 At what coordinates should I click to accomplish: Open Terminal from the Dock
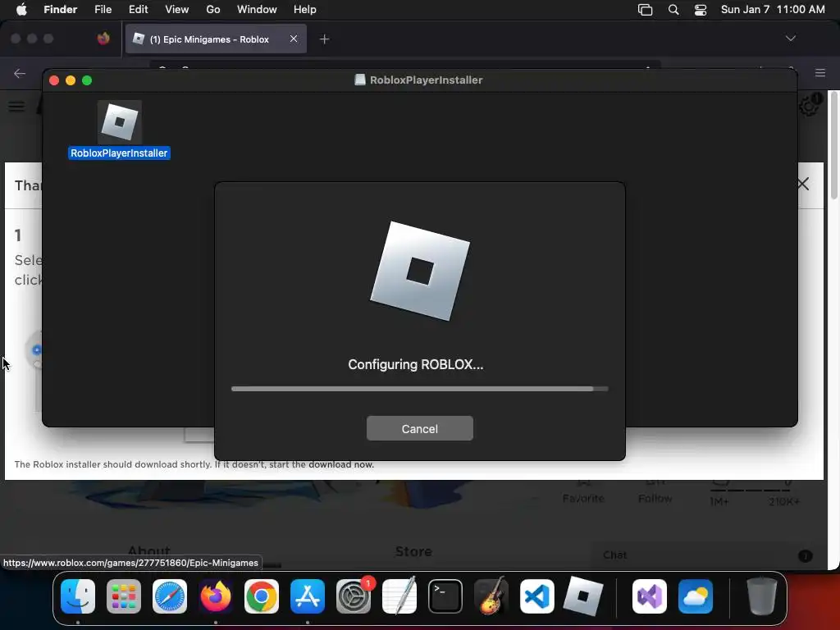pos(445,596)
